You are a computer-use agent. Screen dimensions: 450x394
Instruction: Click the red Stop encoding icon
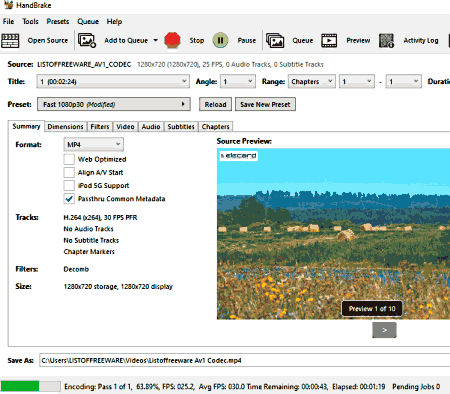pos(172,40)
